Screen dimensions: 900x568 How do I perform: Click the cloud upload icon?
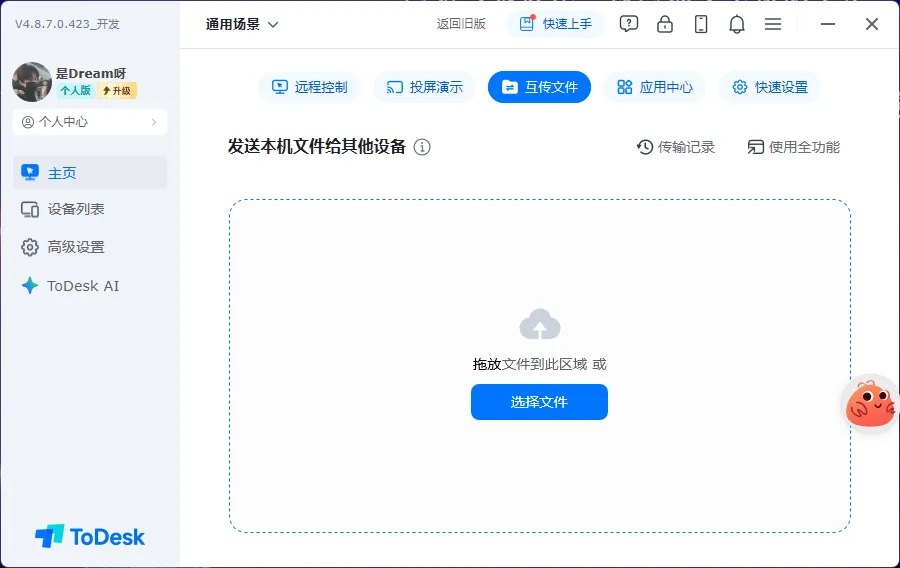(540, 324)
